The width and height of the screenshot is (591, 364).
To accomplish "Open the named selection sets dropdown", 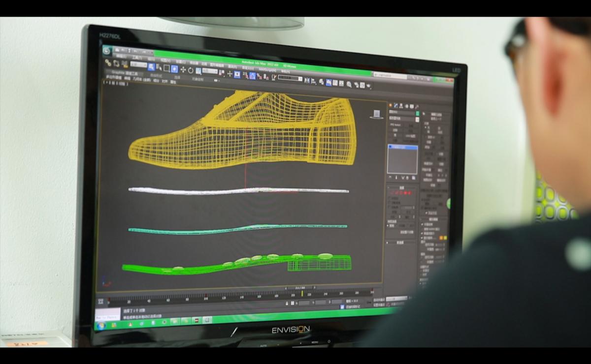I will click(x=290, y=78).
